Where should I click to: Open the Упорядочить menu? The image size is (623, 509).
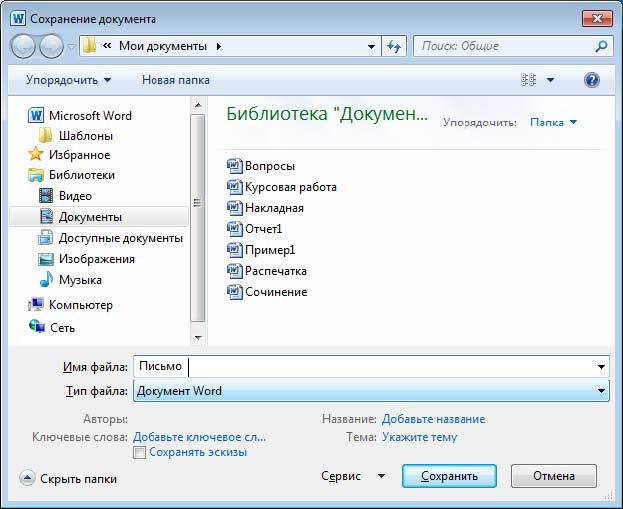69,80
